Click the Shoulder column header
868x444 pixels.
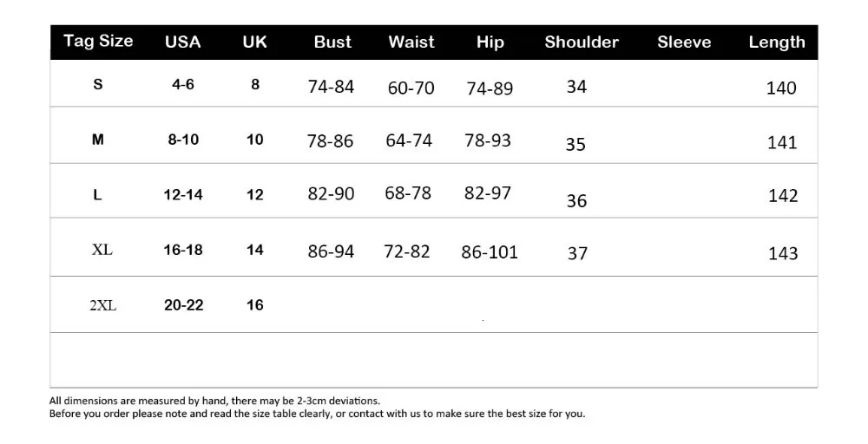pyautogui.click(x=582, y=42)
